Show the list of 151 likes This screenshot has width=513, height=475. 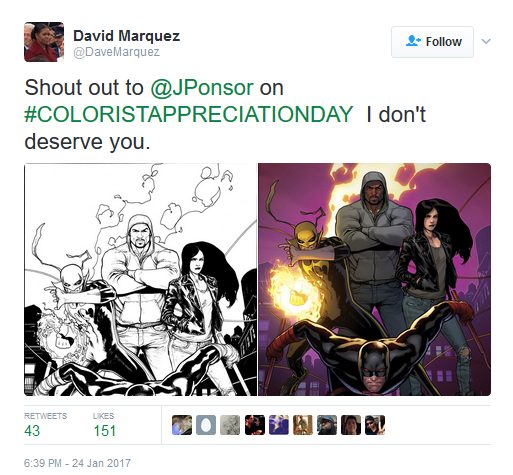point(104,425)
